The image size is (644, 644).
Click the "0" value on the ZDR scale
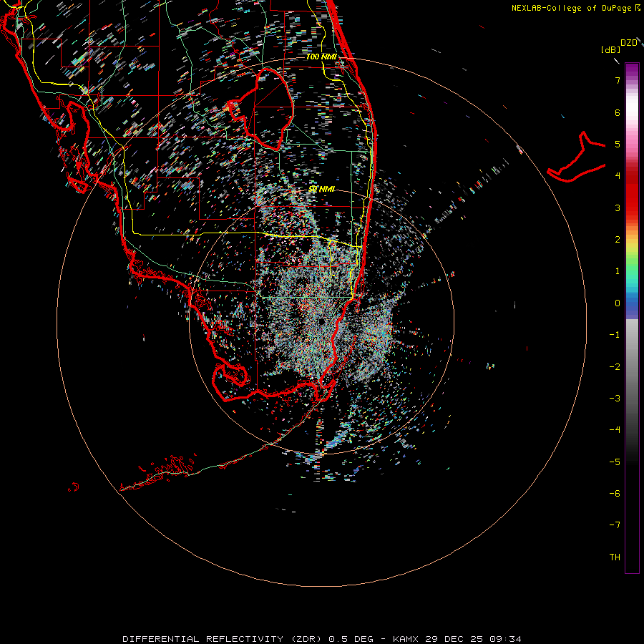point(618,303)
